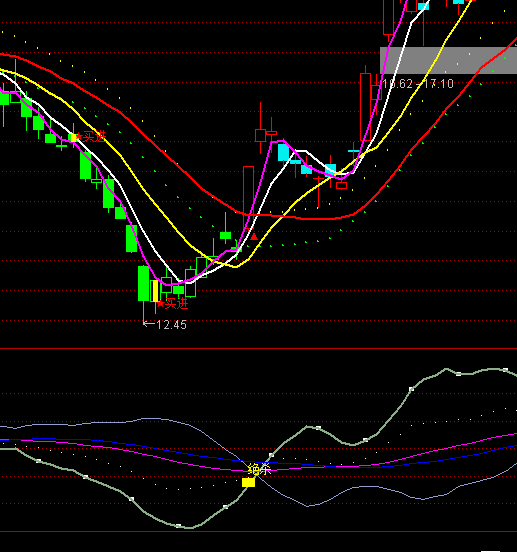
Task: Click the lower red star 买进 marker
Action: click(161, 303)
